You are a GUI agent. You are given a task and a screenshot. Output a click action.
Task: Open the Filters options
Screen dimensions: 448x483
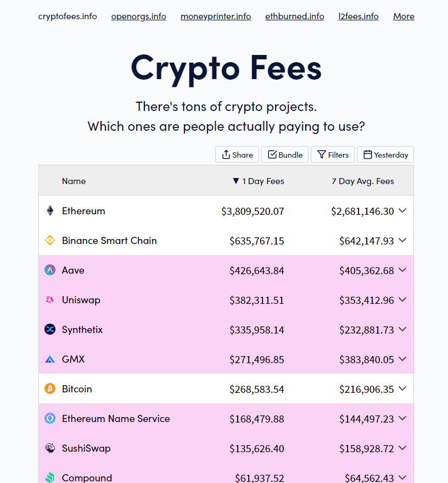coord(333,154)
